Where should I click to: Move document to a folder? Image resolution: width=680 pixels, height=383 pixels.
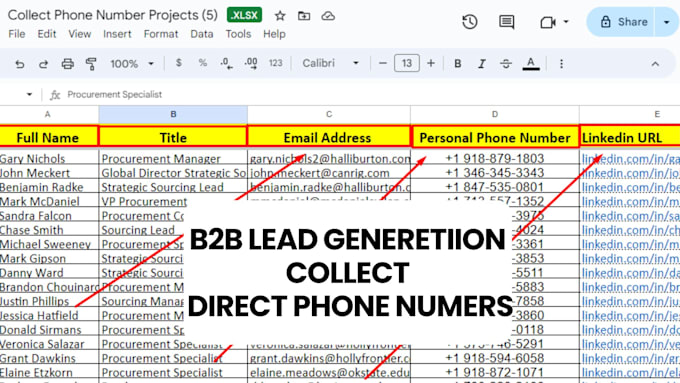point(304,16)
